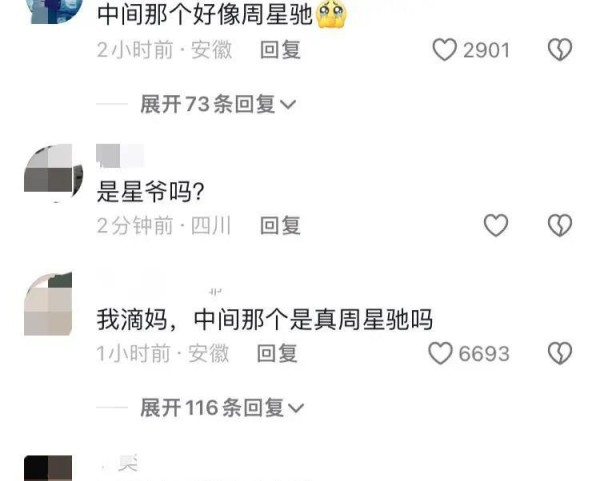Open the bottom partially visible avatar
Viewport: 600px width, 481px height.
point(48,468)
